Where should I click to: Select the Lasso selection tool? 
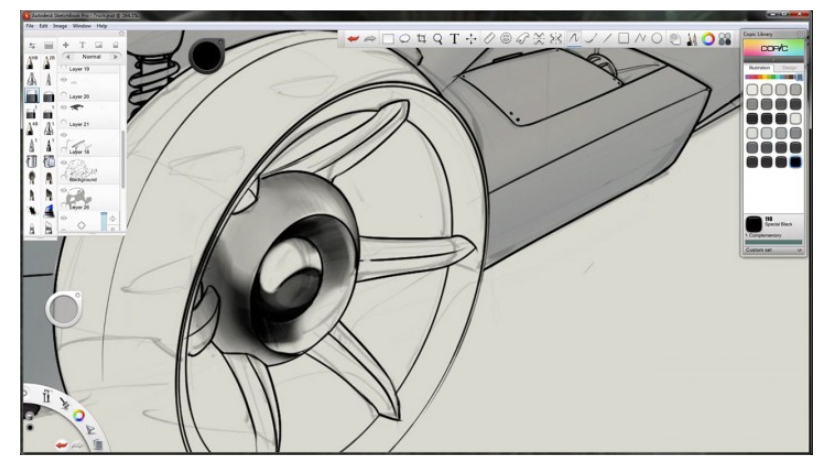pos(405,38)
